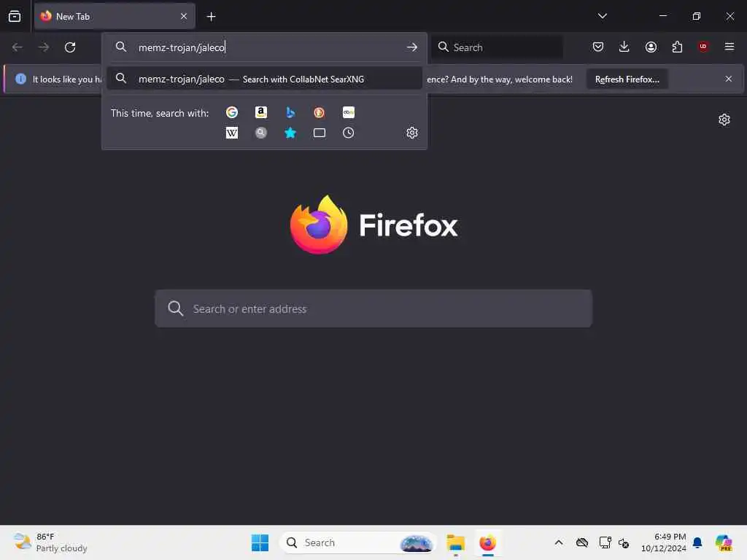
Task: Focus the toolbar Search box
Action: (x=497, y=47)
